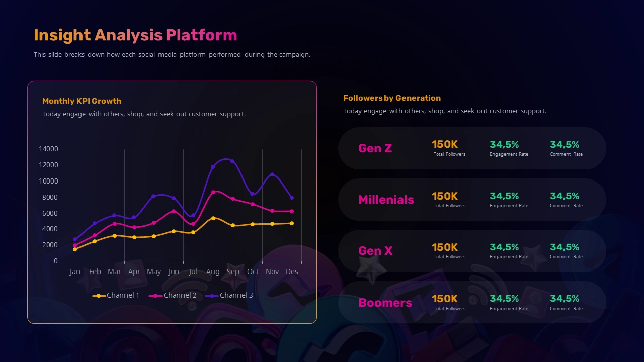Click Channel 3 data point for August
Viewport: 644px width, 362px height.
(x=213, y=167)
